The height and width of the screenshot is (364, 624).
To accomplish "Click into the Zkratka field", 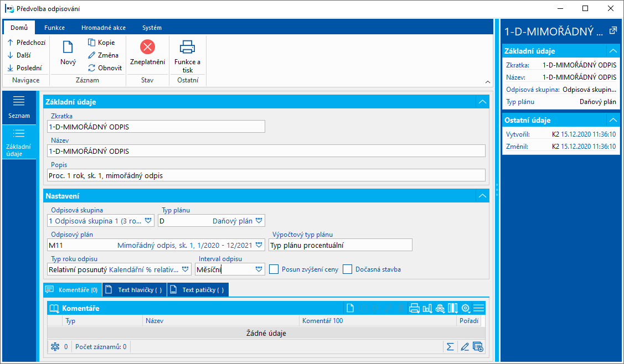I will 156,127.
